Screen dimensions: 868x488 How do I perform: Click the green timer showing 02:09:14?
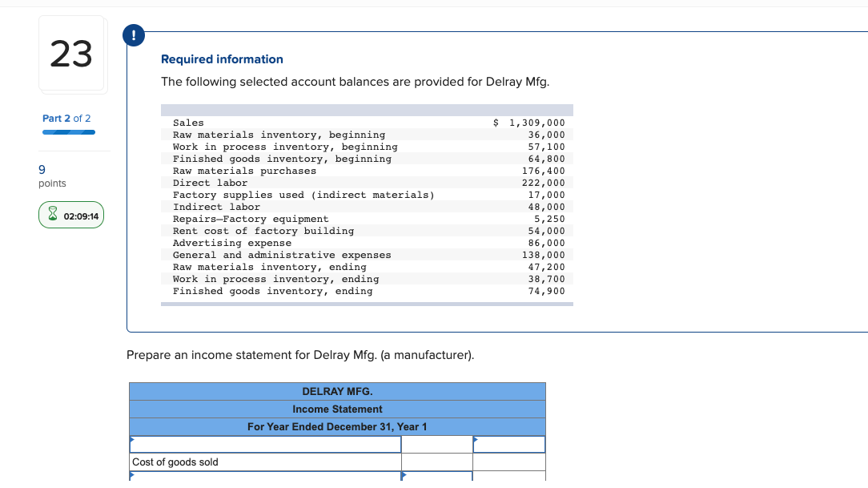[71, 215]
